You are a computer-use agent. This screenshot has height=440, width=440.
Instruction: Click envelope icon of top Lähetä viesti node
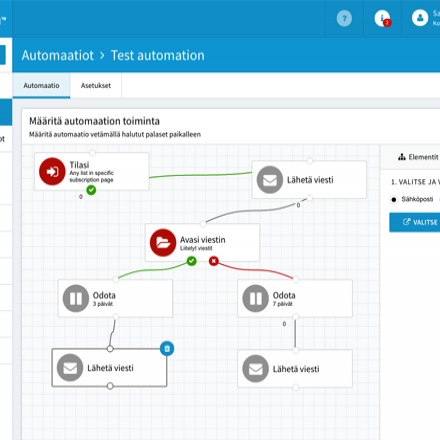(270, 180)
